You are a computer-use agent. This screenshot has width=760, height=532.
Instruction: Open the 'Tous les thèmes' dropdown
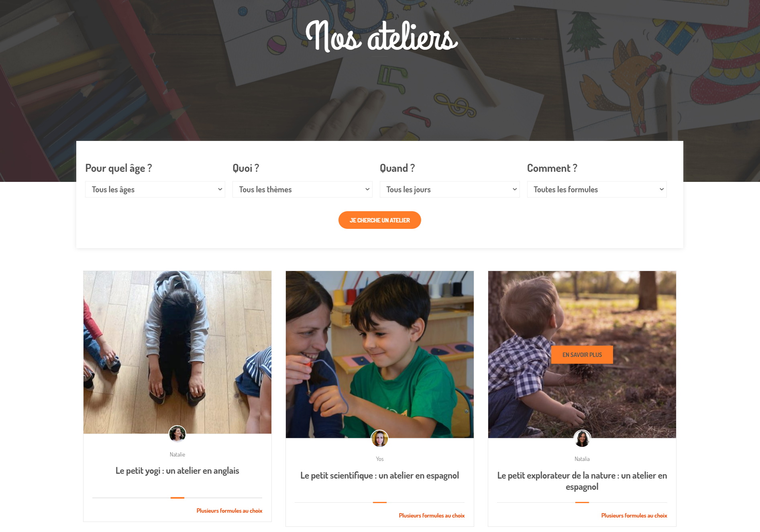pyautogui.click(x=302, y=190)
